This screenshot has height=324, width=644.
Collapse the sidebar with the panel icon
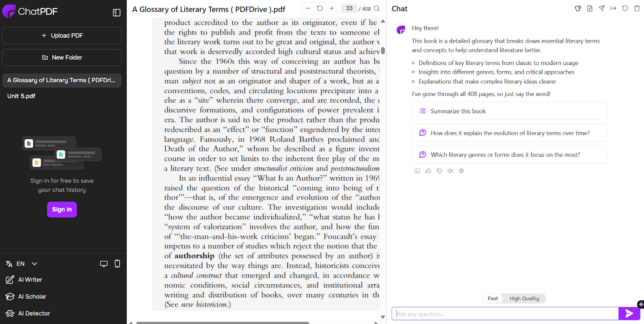tap(117, 13)
